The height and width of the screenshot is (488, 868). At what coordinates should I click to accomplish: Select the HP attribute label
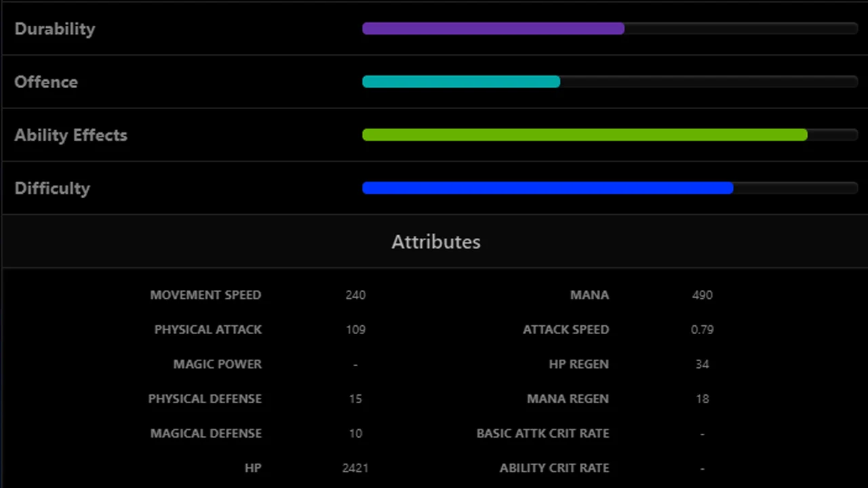coord(253,468)
